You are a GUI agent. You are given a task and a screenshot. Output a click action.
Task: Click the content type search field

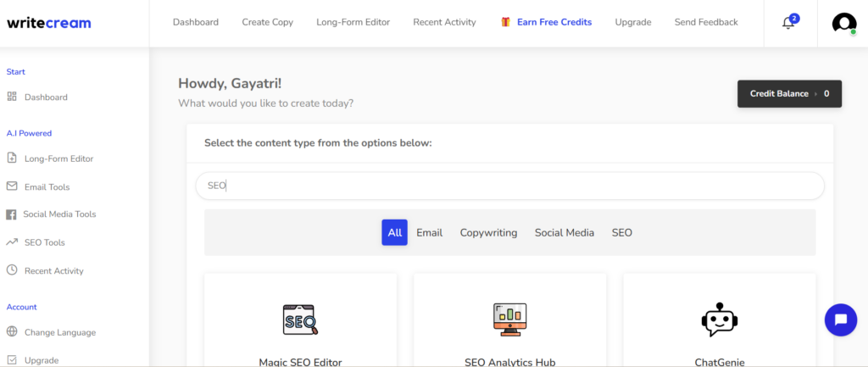click(509, 186)
